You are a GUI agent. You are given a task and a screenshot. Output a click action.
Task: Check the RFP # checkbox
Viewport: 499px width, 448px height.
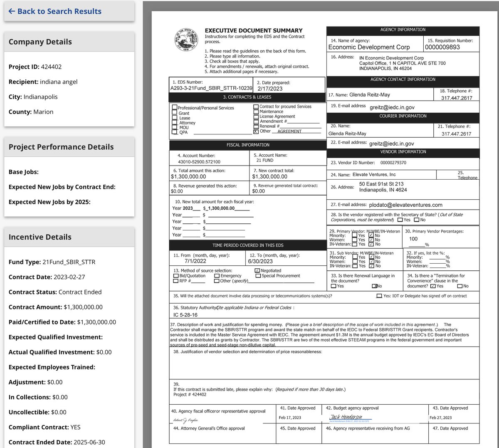176,281
